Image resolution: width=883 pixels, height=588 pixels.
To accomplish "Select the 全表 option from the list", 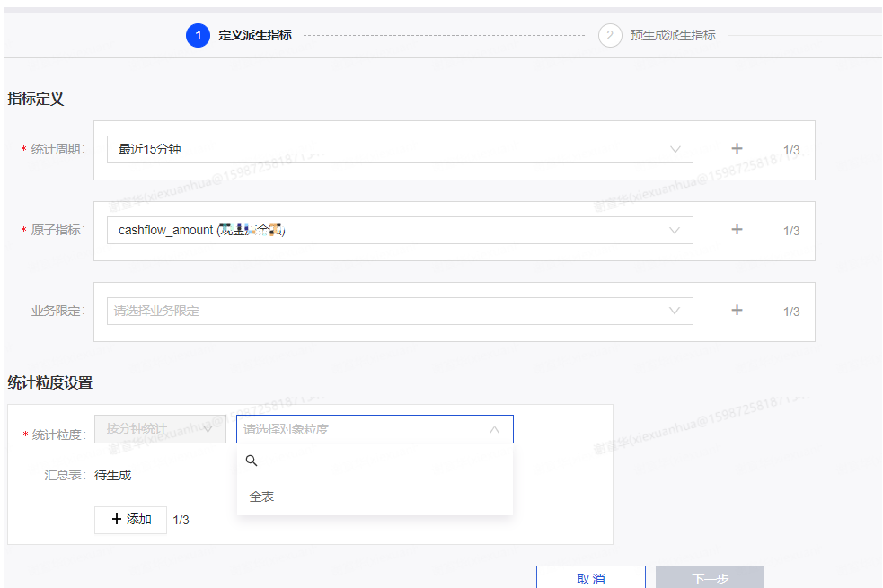I will (262, 496).
